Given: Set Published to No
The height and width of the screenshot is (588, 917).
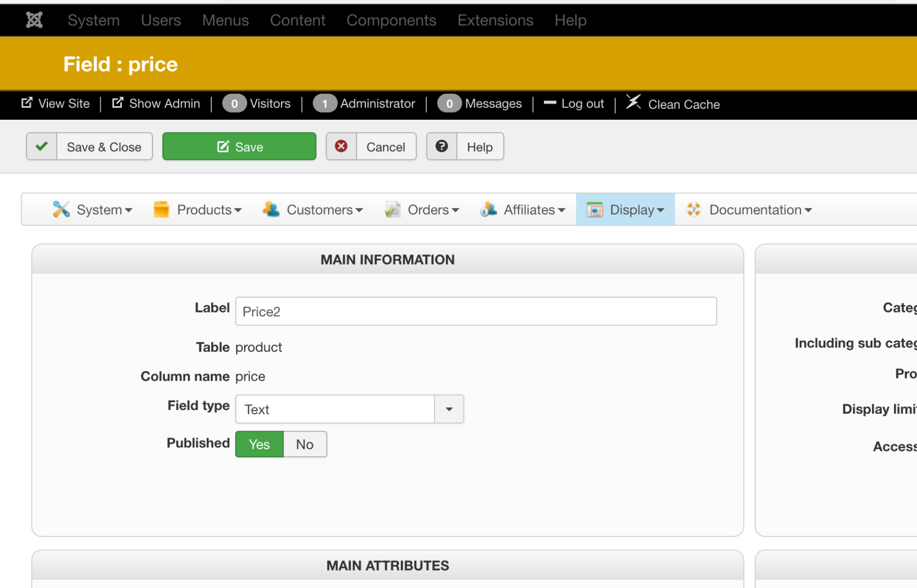Looking at the screenshot, I should point(305,444).
